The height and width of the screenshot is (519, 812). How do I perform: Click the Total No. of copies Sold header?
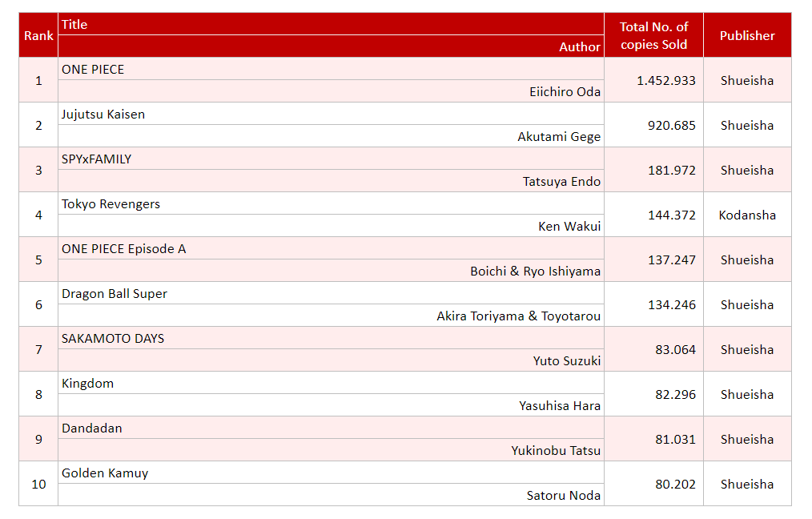[653, 35]
